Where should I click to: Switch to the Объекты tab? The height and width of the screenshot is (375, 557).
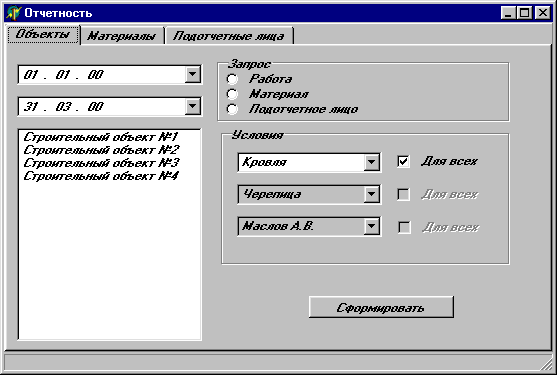pos(43,34)
